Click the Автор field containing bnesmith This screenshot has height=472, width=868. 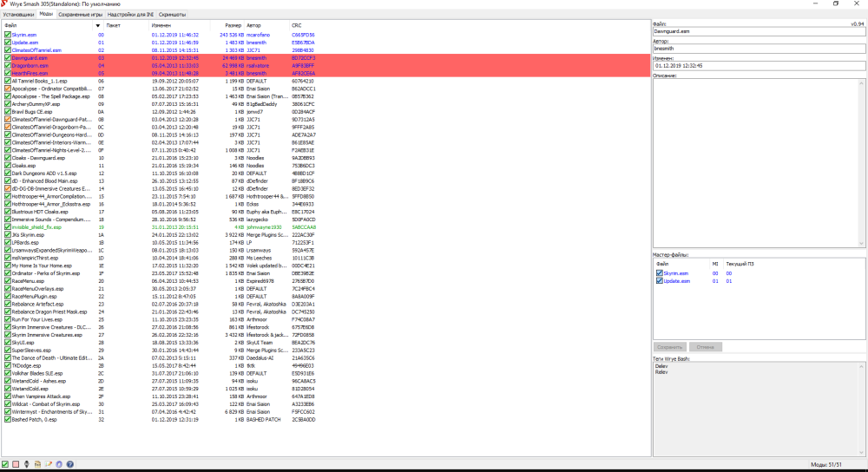pyautogui.click(x=759, y=49)
